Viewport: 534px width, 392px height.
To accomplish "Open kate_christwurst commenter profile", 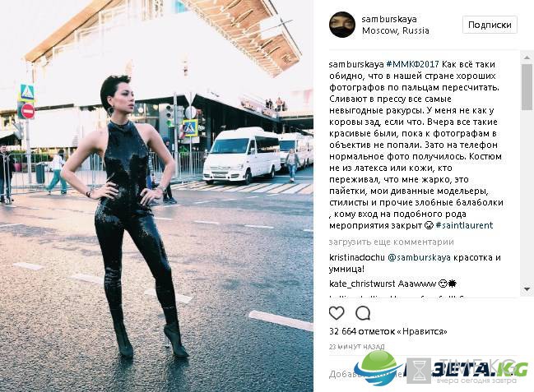I will [x=362, y=284].
